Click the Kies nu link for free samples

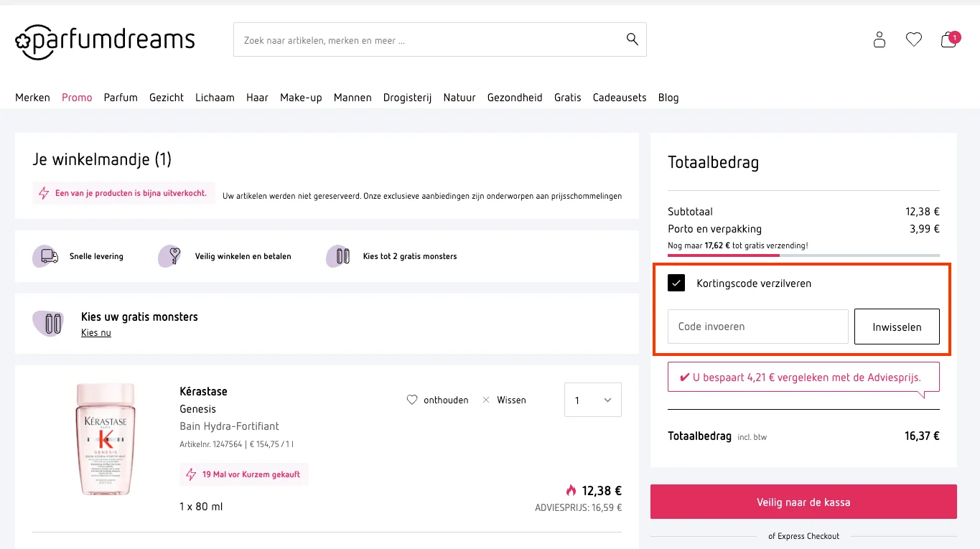(95, 332)
